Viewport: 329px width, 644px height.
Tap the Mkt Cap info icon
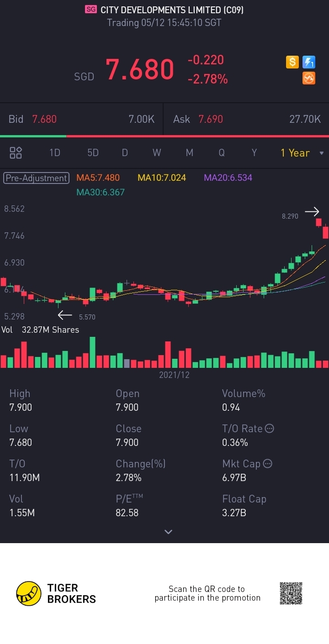(268, 464)
